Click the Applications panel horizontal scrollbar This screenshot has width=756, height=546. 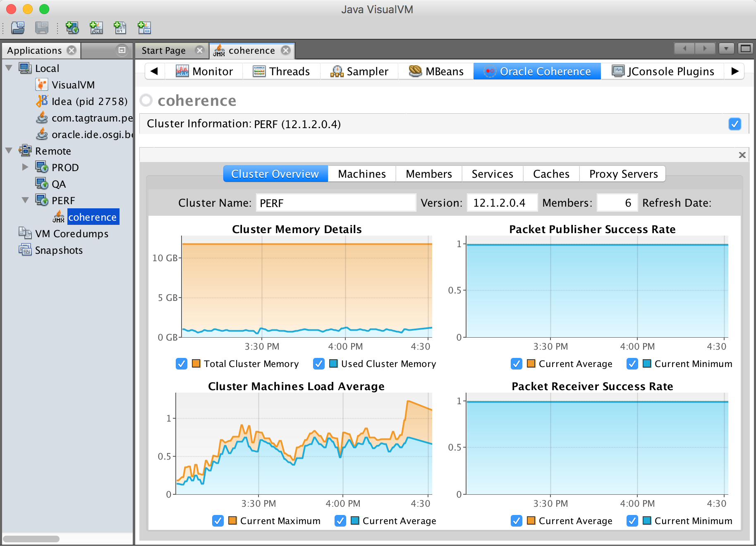click(x=31, y=539)
